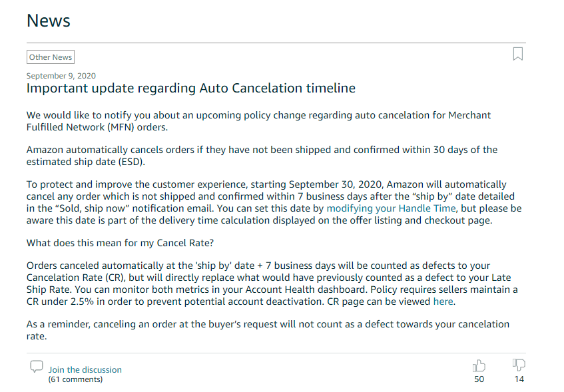Click the paragraph mentioning Merchant Fulfilled Network
The width and height of the screenshot is (564, 392).
pos(258,121)
